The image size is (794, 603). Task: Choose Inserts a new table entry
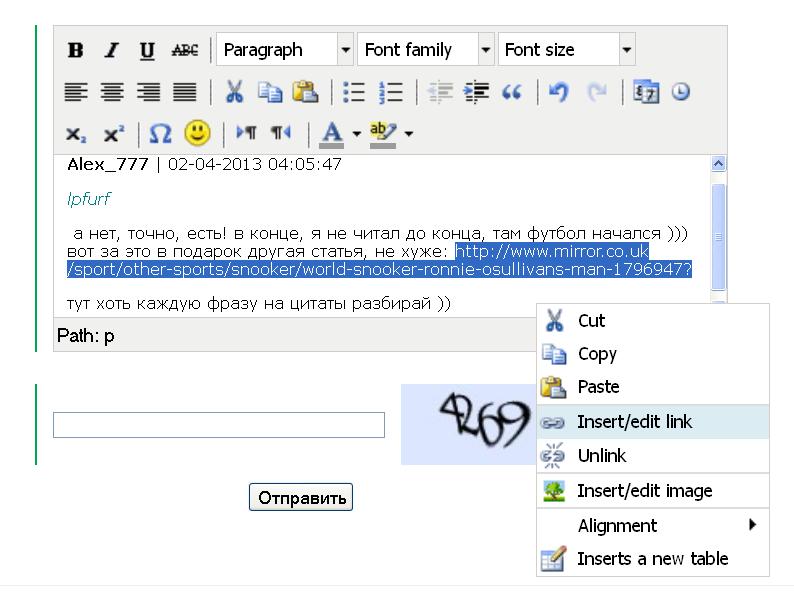tap(653, 559)
